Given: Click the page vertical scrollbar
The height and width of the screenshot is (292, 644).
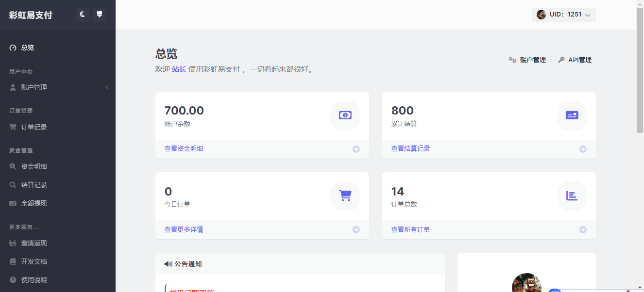Looking at the screenshot, I should click(640, 73).
